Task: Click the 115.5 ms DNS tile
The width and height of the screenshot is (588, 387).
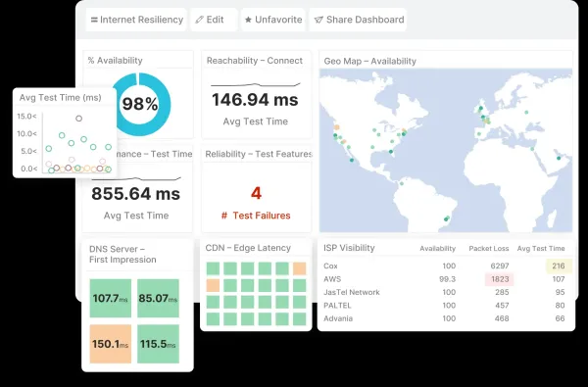Action: pyautogui.click(x=158, y=344)
